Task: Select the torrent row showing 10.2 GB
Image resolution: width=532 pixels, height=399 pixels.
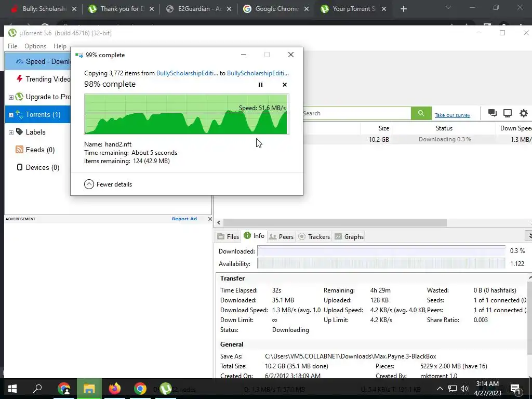Action: pyautogui.click(x=417, y=139)
